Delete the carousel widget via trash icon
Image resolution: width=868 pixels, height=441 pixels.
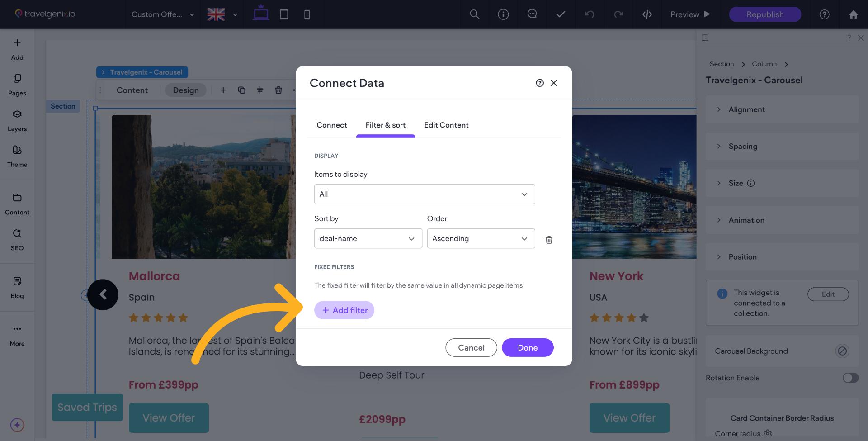pos(278,90)
